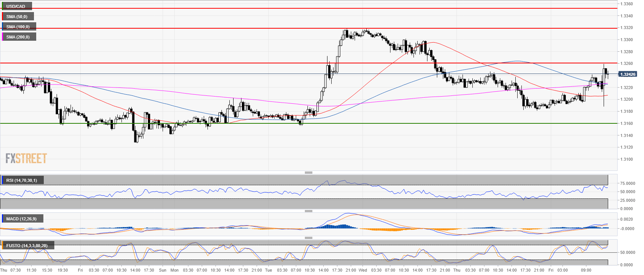Open the MACD (12,26,9) indicator label
Image resolution: width=644 pixels, height=275 pixels.
point(22,219)
